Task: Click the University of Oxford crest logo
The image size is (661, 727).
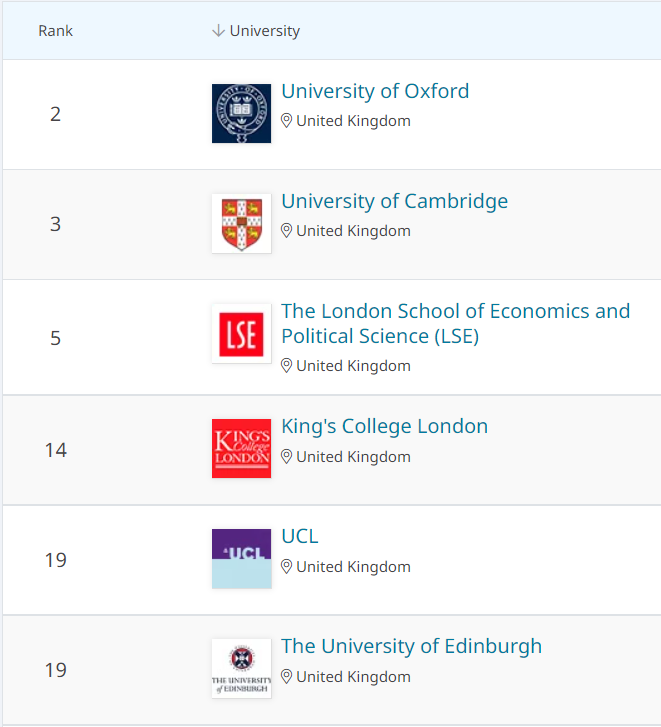Action: [242, 114]
